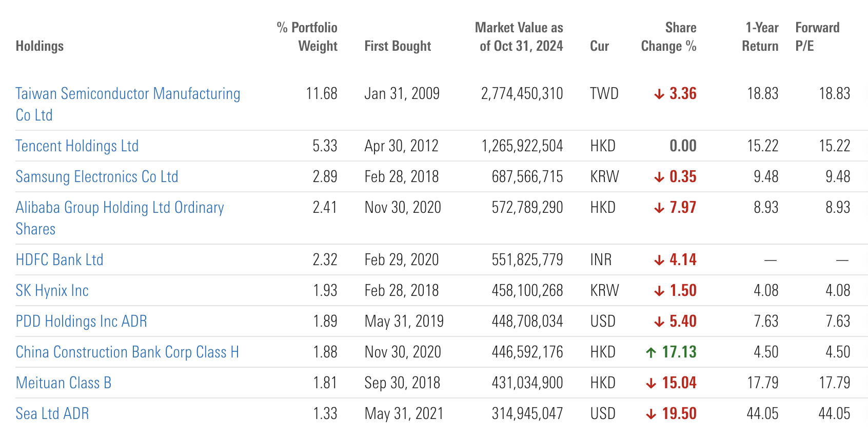868x439 pixels.
Task: Click the Share Change % column header
Action: tap(668, 37)
